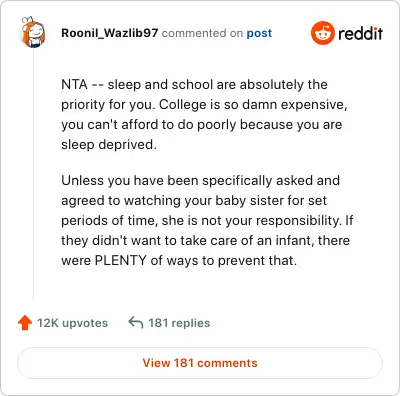This screenshot has height=396, width=400.
Task: Collapse the comment using the vertical thread line
Action: tap(33, 174)
